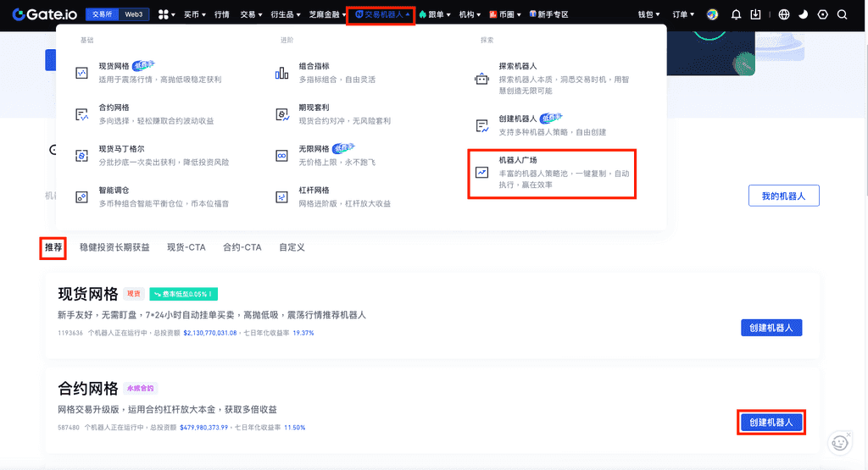Viewport: 868px width, 470px height.
Task: Select the 现货-CTA tab
Action: [x=186, y=247]
